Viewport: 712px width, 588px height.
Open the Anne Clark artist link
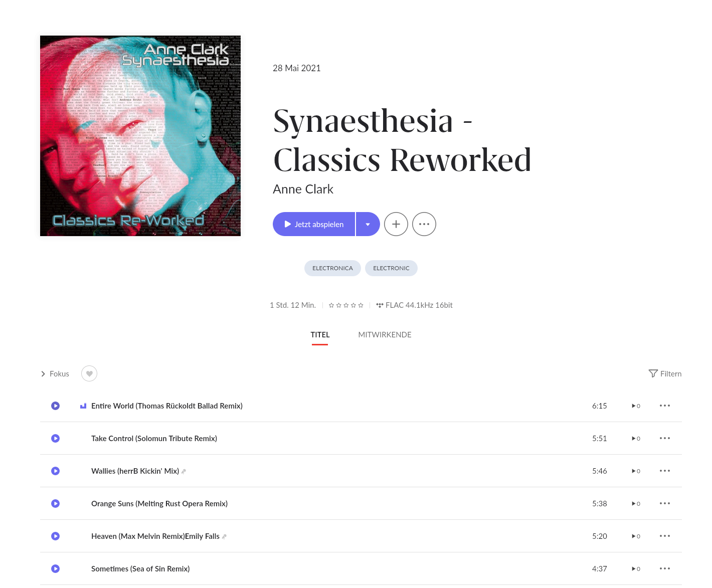(303, 189)
